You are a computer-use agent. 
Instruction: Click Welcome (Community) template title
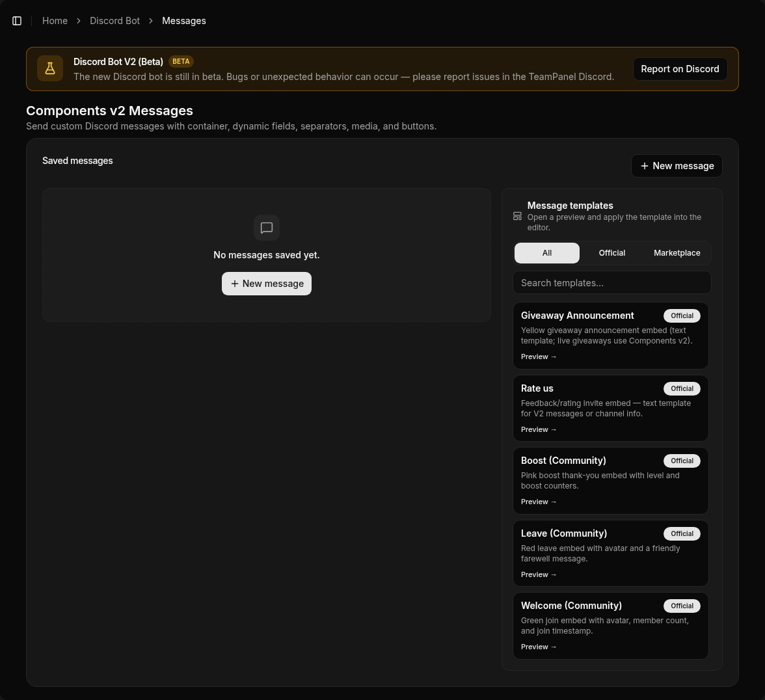tap(571, 606)
